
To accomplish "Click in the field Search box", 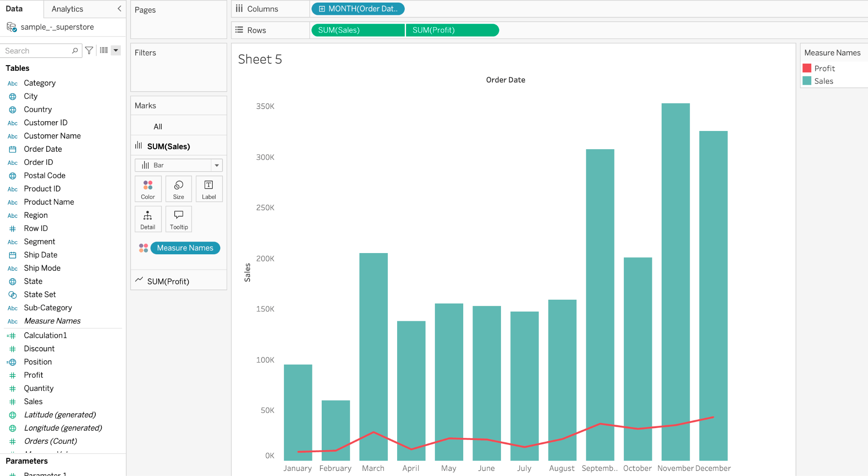I will (37, 51).
